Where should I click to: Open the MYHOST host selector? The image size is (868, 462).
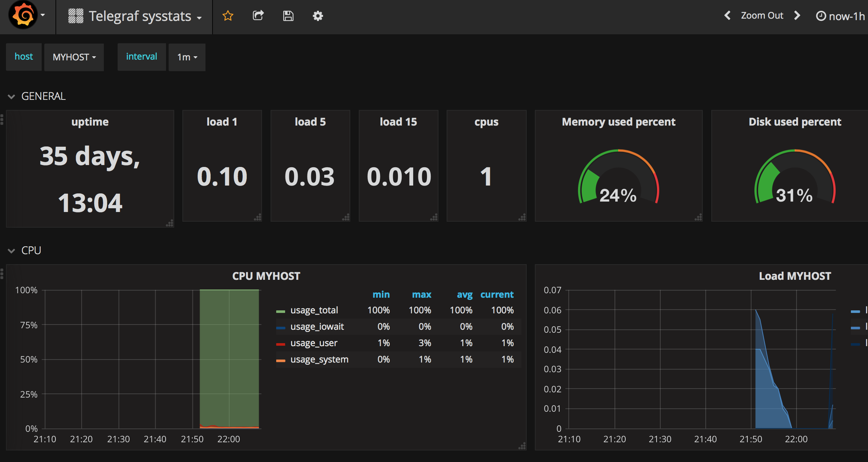click(x=74, y=57)
